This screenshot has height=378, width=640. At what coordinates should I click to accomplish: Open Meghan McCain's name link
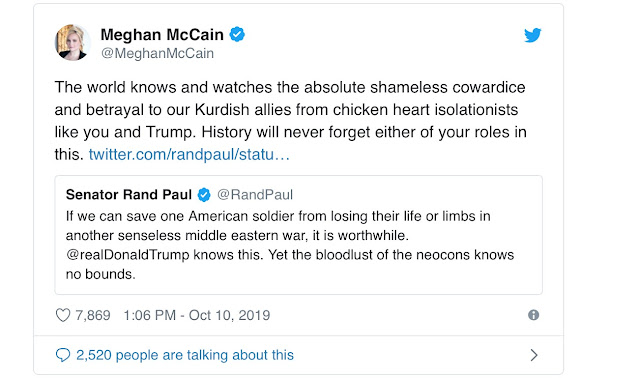[x=162, y=35]
